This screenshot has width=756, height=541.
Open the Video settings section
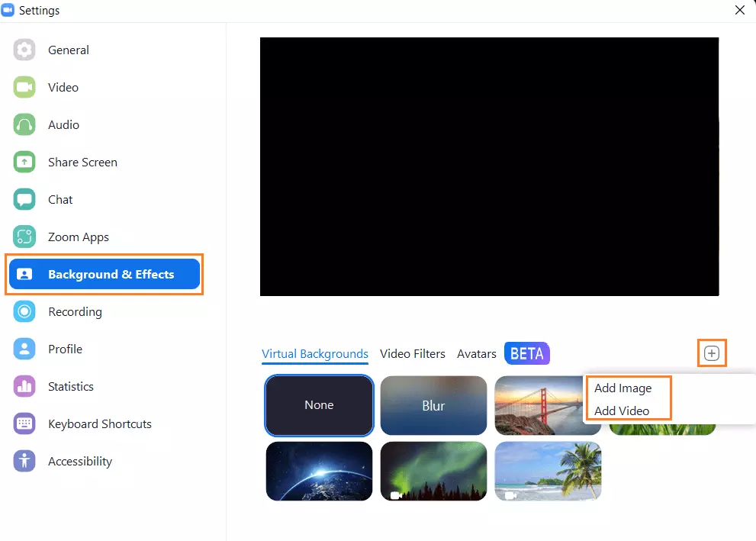[63, 87]
